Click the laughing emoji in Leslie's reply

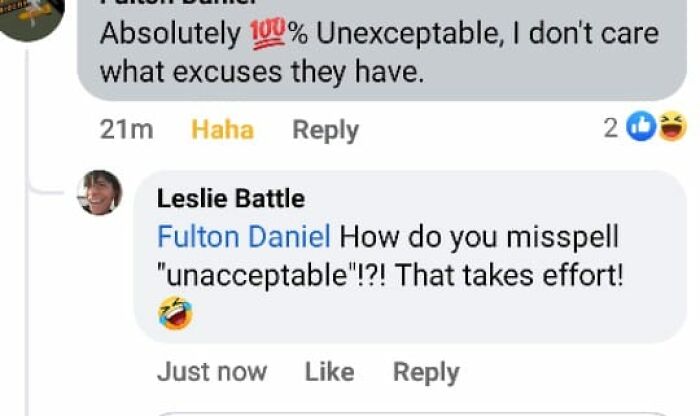[x=175, y=313]
